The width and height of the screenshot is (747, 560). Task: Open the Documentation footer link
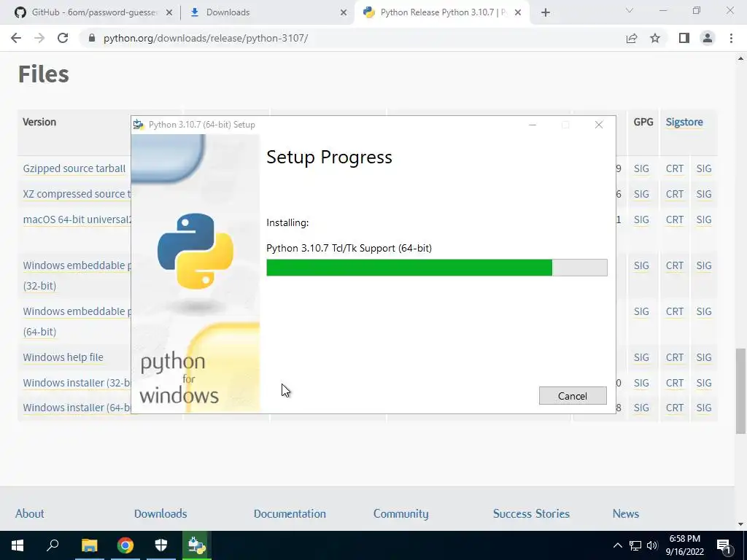click(290, 514)
